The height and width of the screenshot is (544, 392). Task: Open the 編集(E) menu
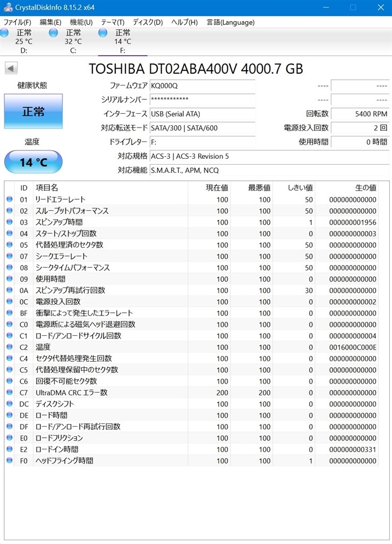(x=50, y=22)
